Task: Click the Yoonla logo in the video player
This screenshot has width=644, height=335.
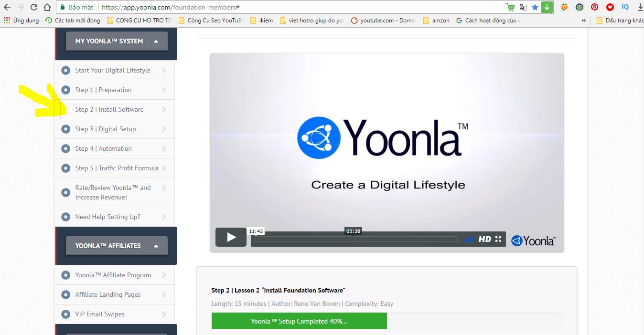Action: coord(533,241)
